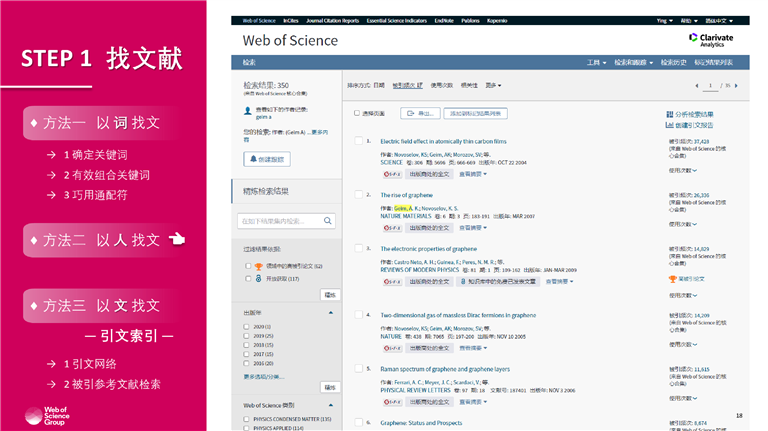
Task: Expand usage count for first result
Action: tap(683, 170)
